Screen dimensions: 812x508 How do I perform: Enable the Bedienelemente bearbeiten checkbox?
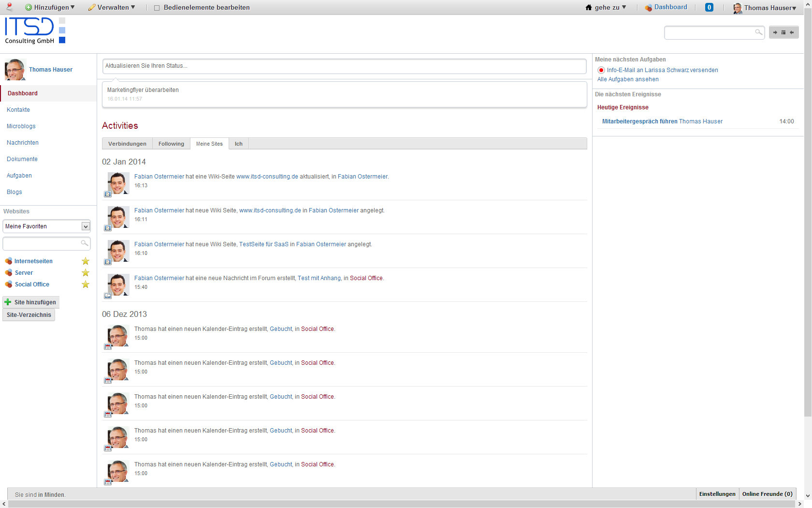[157, 8]
